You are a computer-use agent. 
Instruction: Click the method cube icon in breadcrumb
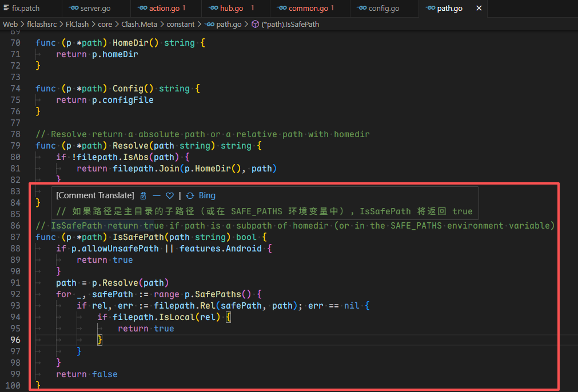(255, 24)
